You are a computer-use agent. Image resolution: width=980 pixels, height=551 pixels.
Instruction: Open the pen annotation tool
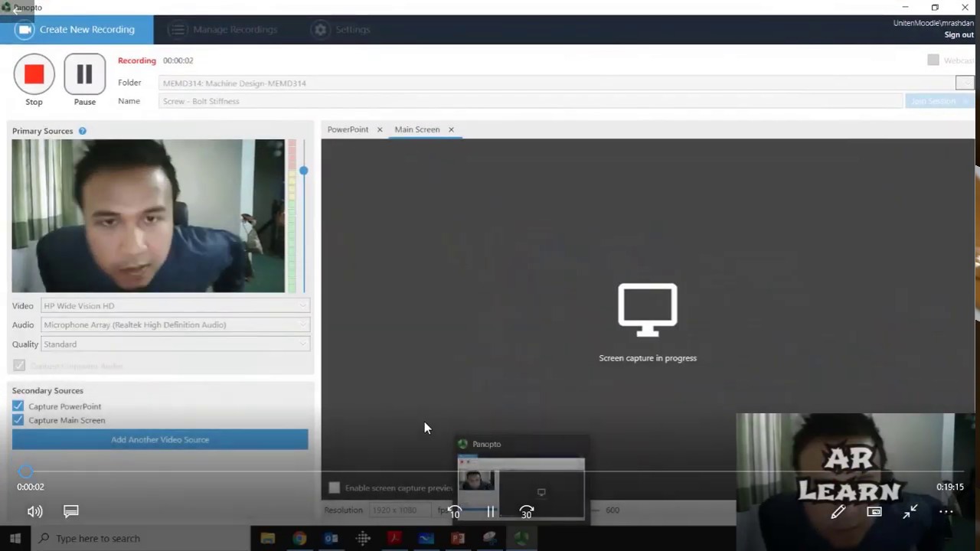(838, 512)
